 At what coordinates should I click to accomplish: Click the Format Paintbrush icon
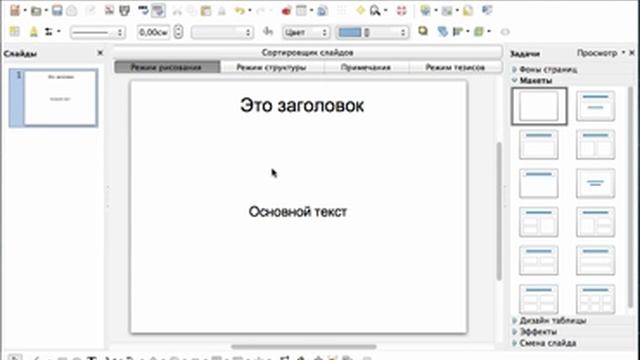coord(222,11)
